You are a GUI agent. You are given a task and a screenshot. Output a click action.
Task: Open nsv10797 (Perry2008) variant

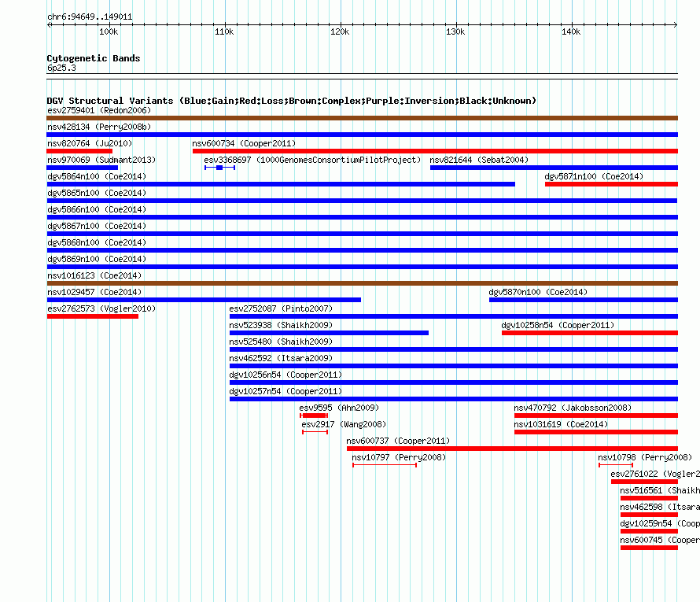point(399,457)
